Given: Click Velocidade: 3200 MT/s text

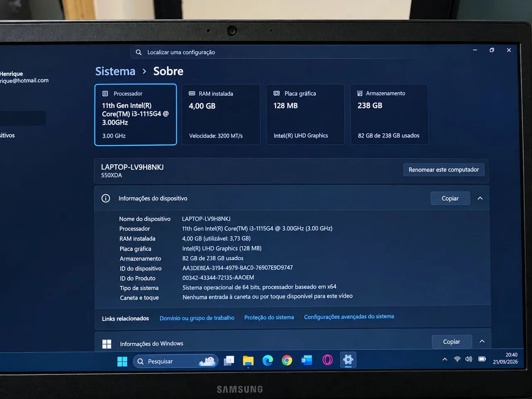Looking at the screenshot, I should click(x=216, y=136).
